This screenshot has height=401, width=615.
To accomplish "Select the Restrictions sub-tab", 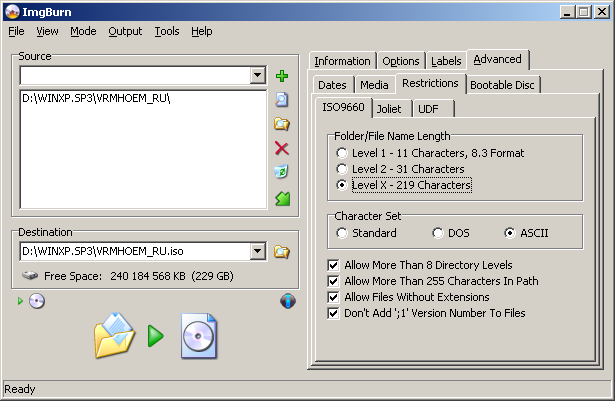I will point(430,83).
